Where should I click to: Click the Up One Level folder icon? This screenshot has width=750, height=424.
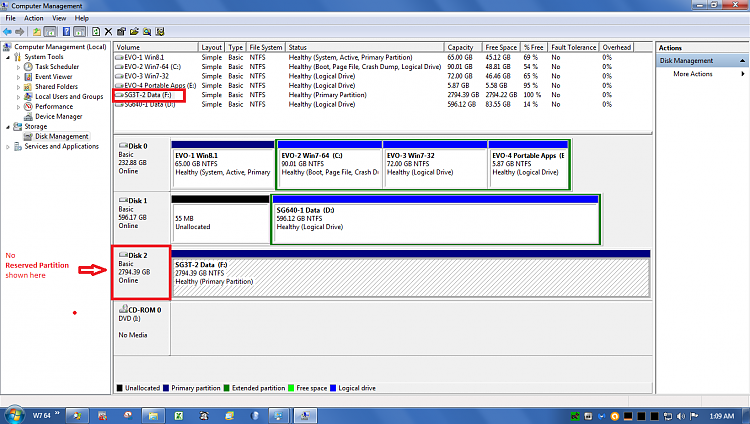point(37,32)
